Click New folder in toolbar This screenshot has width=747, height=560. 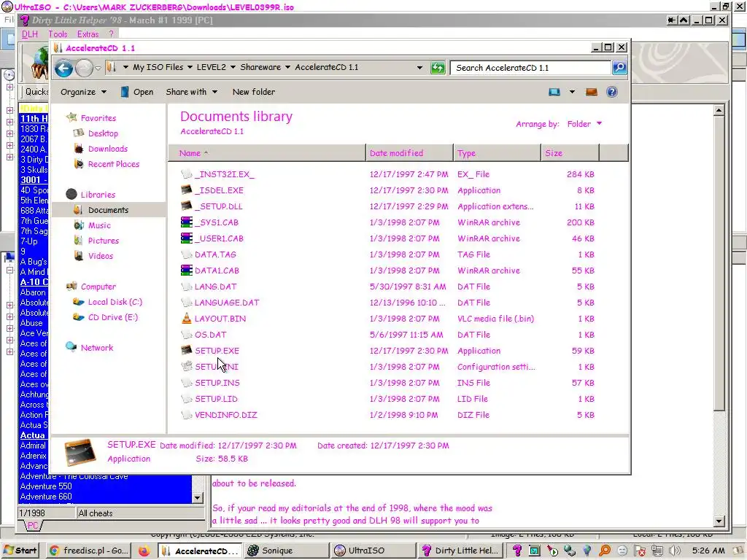tap(253, 92)
